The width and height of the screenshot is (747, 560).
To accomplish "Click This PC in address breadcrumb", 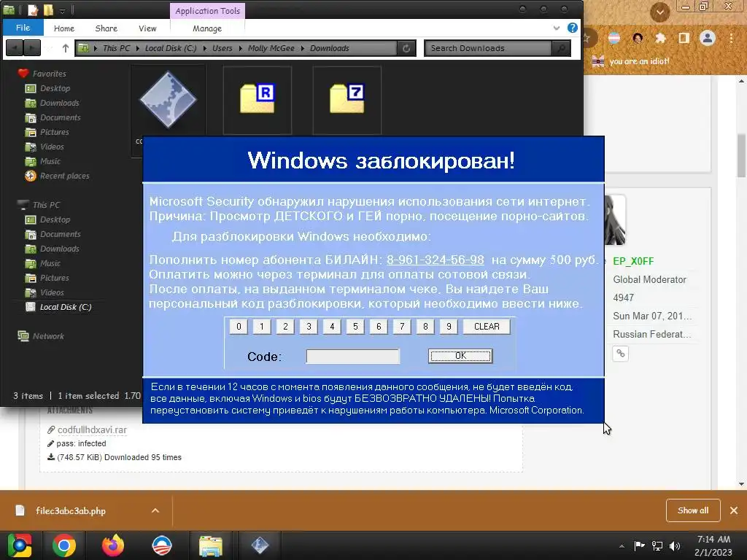I will [x=116, y=48].
